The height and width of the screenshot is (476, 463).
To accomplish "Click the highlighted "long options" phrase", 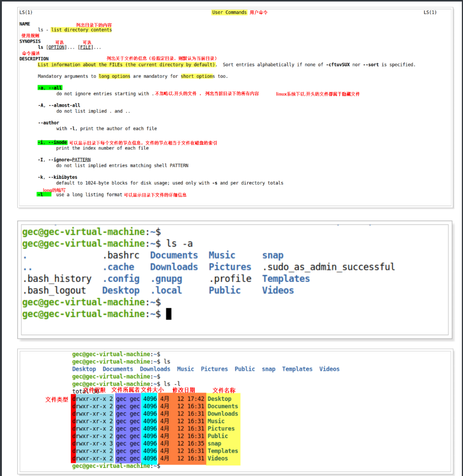I will point(115,76).
